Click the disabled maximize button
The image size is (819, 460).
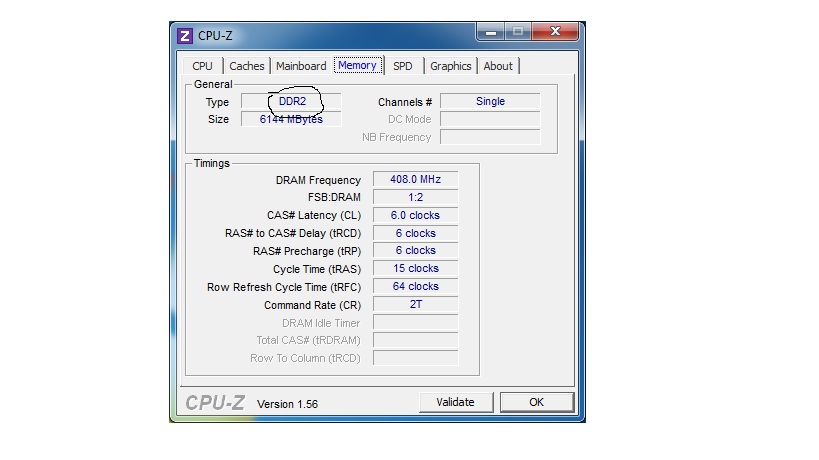click(518, 32)
